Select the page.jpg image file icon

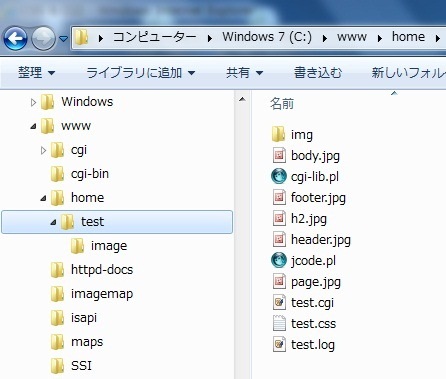tap(279, 281)
